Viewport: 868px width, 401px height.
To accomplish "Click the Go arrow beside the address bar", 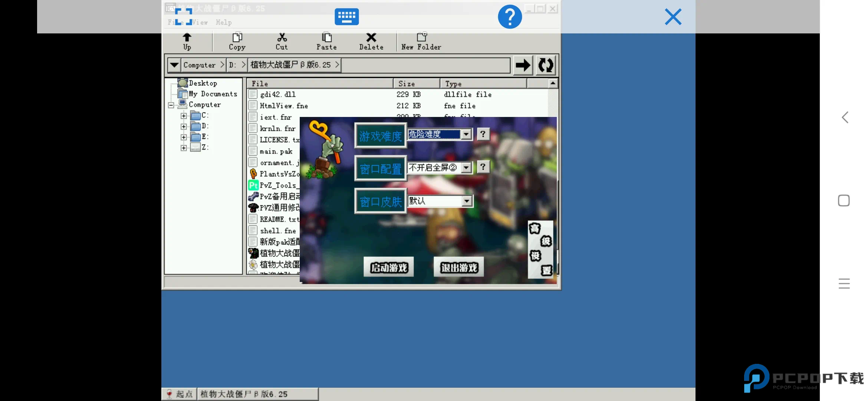I will pos(523,65).
